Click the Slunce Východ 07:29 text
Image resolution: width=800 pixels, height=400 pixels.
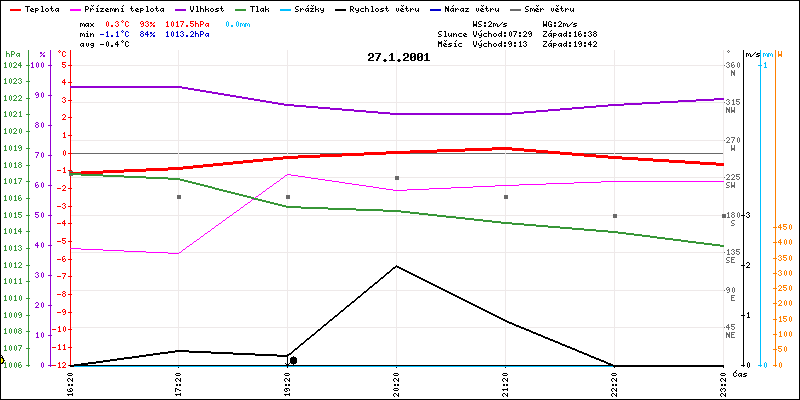(480, 33)
